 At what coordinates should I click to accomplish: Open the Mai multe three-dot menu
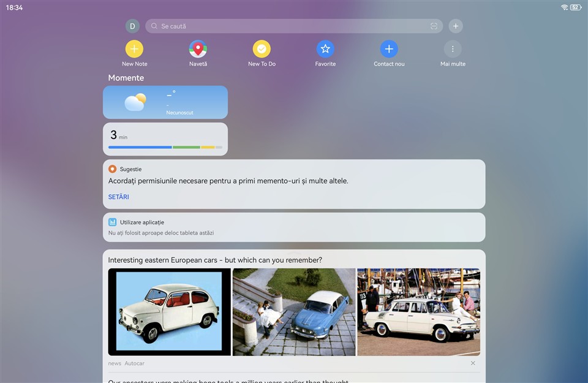click(453, 49)
